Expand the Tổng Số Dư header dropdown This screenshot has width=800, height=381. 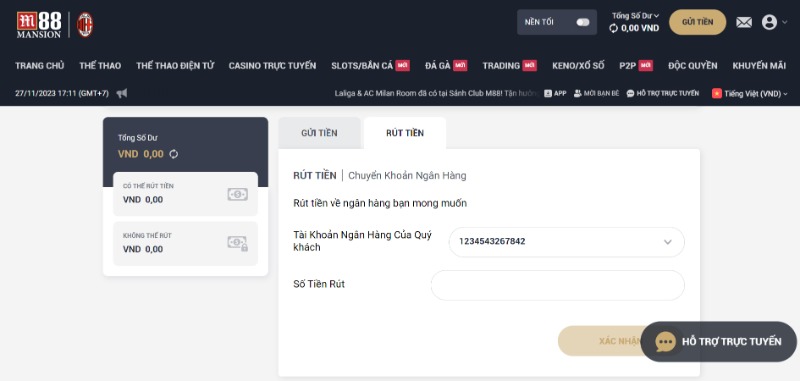click(635, 16)
